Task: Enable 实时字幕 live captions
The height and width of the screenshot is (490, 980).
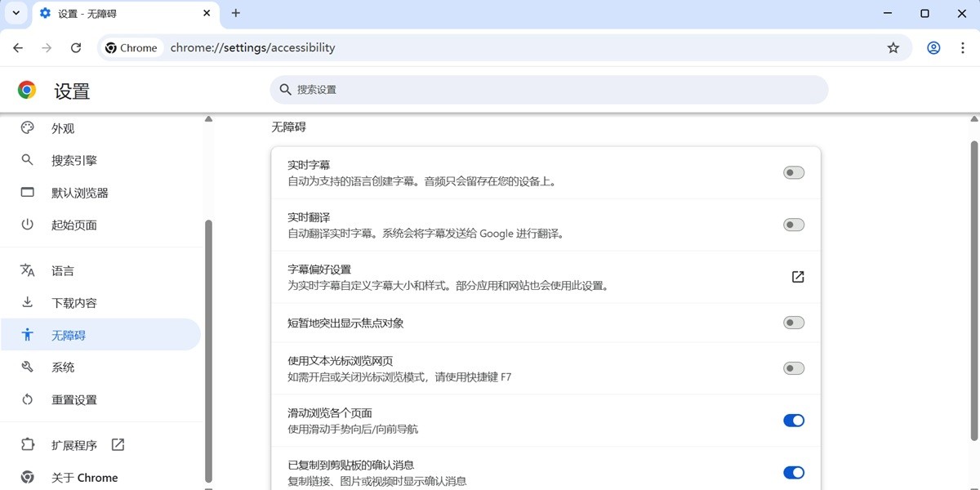Action: (x=793, y=172)
